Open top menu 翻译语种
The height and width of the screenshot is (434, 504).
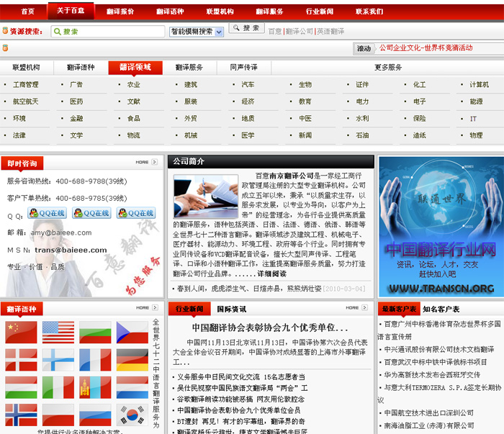click(x=170, y=12)
